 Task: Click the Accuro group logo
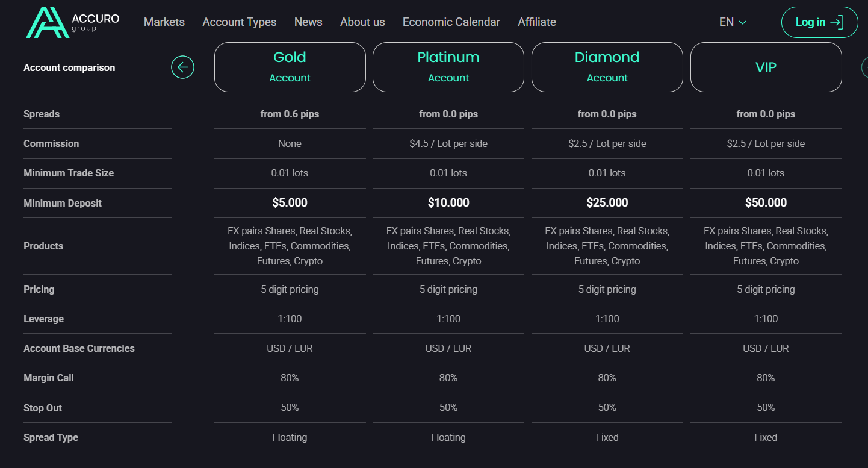click(72, 22)
